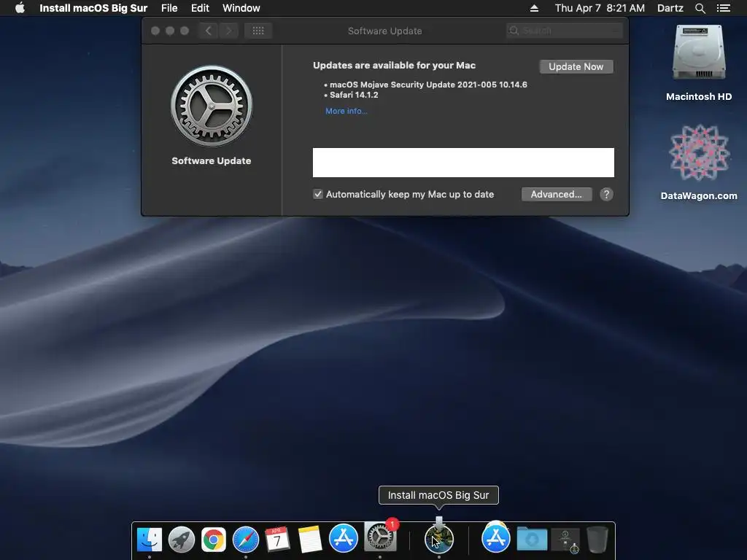Click Updates are available for your Mac heading
This screenshot has height=560, width=747.
click(x=395, y=65)
